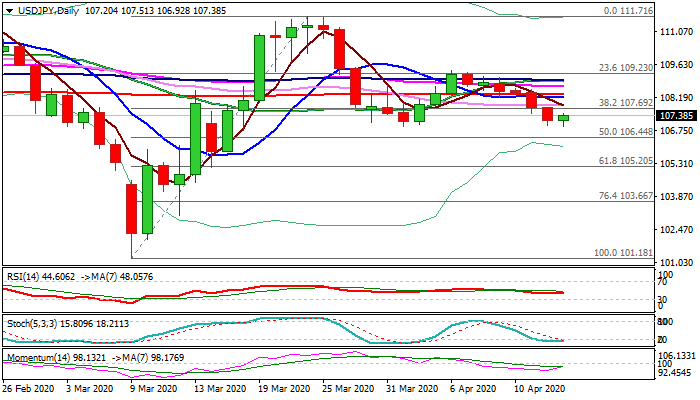Click the 10 Apr 2020 date label
Image resolution: width=700 pixels, height=400 pixels.
540,389
